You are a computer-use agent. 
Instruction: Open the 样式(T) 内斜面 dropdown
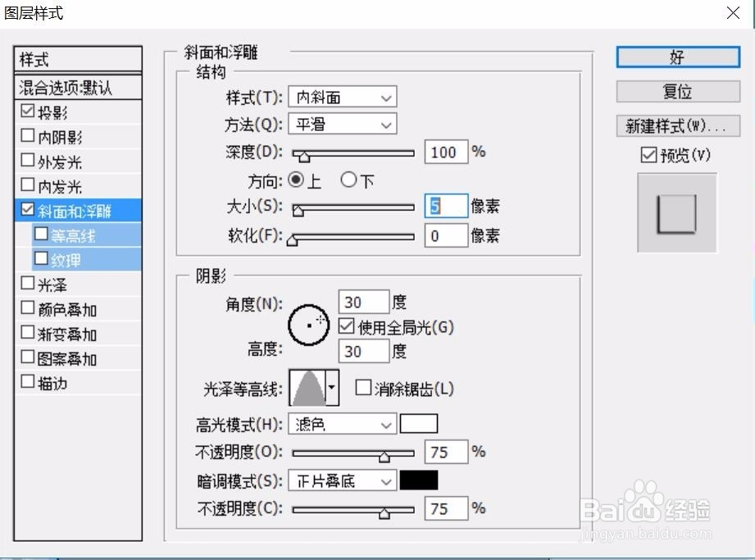[x=343, y=98]
